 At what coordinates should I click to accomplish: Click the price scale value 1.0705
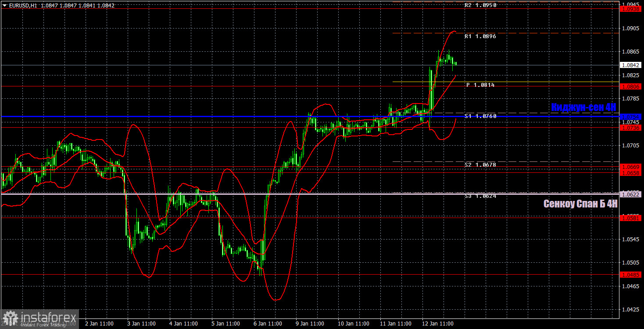(630, 146)
